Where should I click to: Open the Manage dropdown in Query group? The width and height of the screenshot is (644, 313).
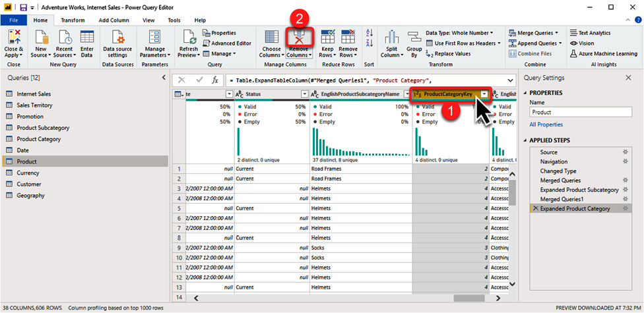(220, 53)
